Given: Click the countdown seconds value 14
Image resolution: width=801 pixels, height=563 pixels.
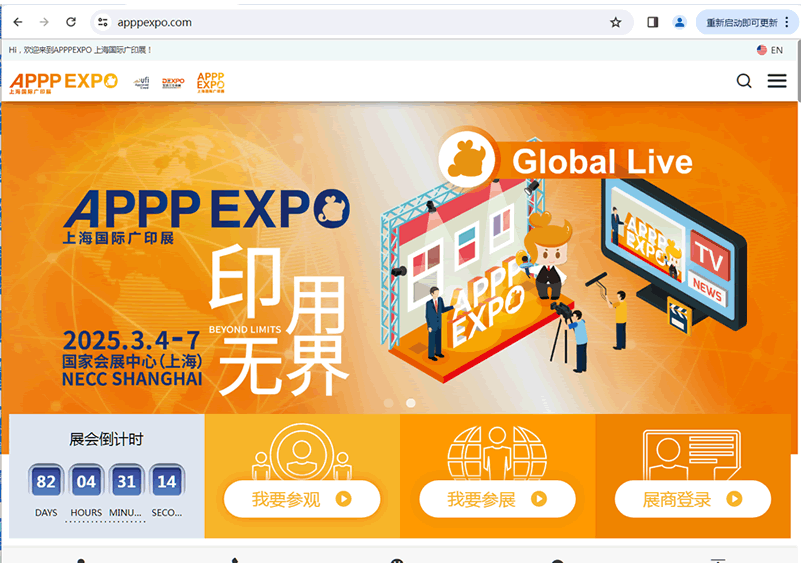Looking at the screenshot, I should [167, 481].
